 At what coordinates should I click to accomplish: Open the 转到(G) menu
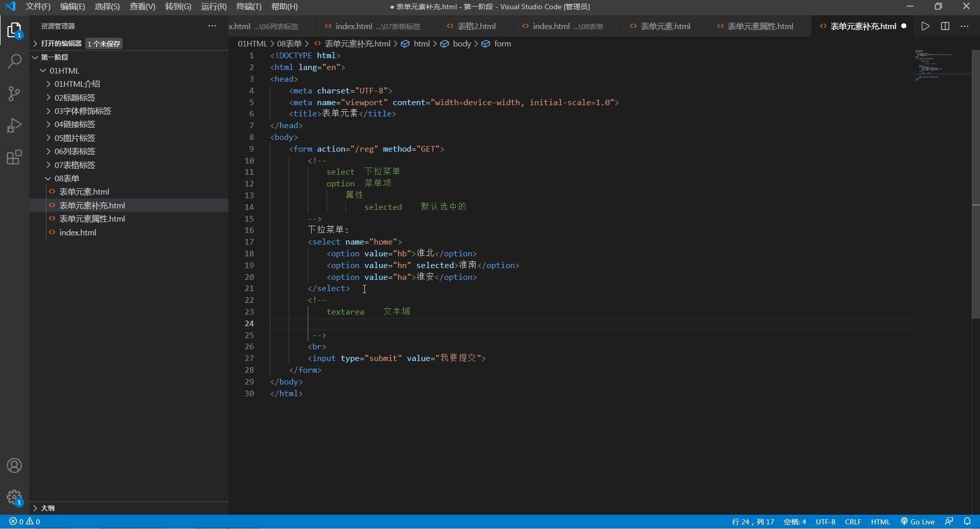[x=178, y=7]
